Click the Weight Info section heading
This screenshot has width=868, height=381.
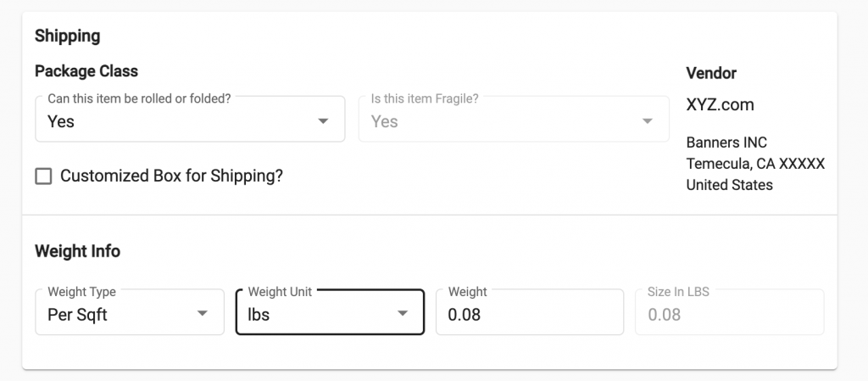click(x=77, y=251)
